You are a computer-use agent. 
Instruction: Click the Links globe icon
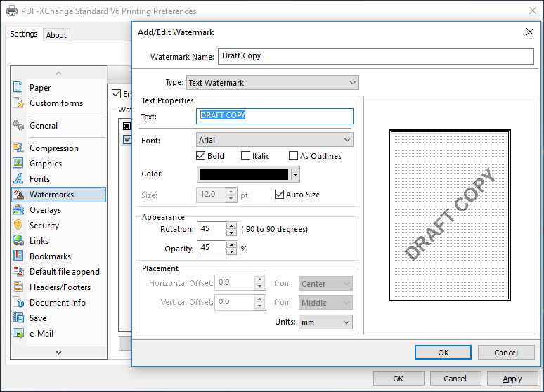[18, 240]
